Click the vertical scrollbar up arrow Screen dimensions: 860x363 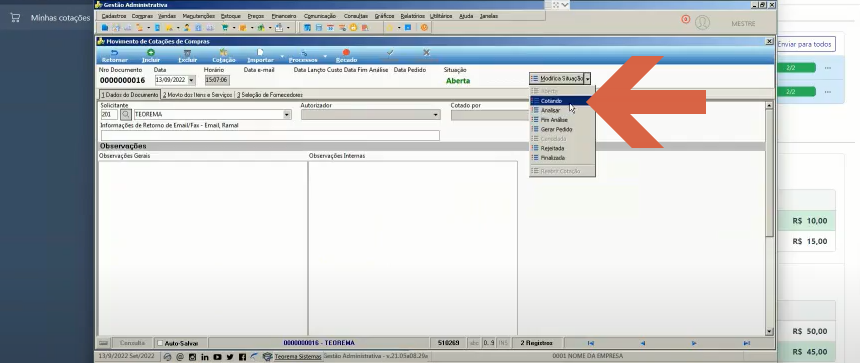[769, 105]
